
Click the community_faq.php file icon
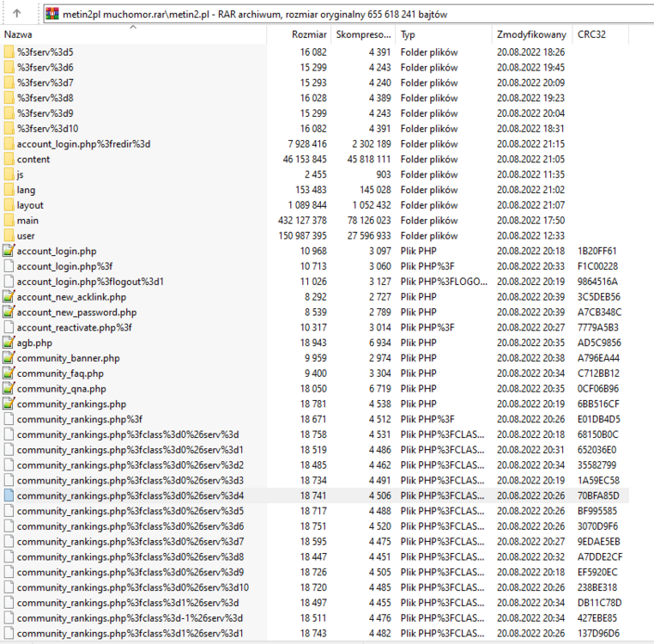(9, 374)
